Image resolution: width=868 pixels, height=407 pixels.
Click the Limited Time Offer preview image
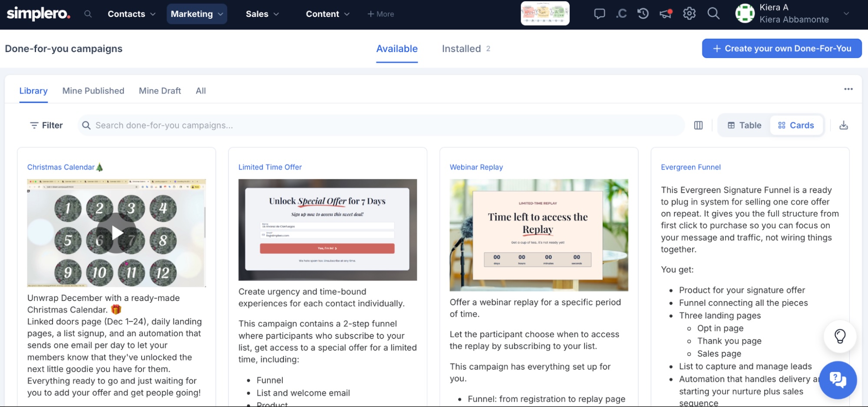coord(327,230)
